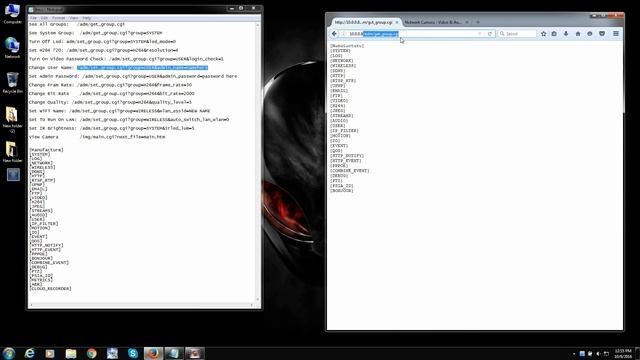640x360 pixels.
Task: Click the highlighted Change User Name URL in Notepad
Action: [x=142, y=68]
